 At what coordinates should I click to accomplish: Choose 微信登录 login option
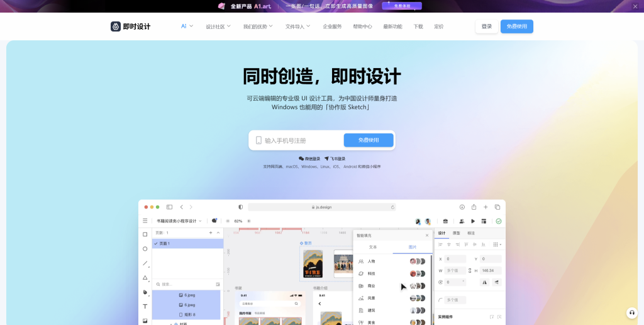point(309,158)
